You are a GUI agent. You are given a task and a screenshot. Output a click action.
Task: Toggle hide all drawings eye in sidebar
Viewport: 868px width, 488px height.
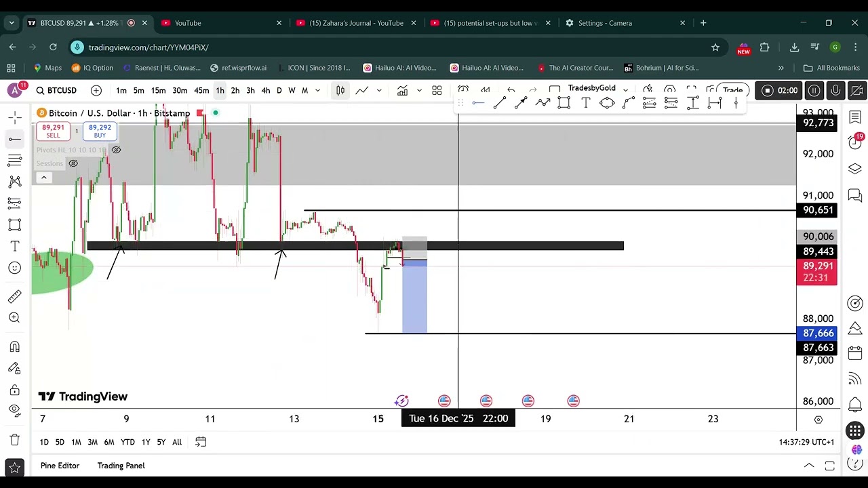tap(14, 410)
